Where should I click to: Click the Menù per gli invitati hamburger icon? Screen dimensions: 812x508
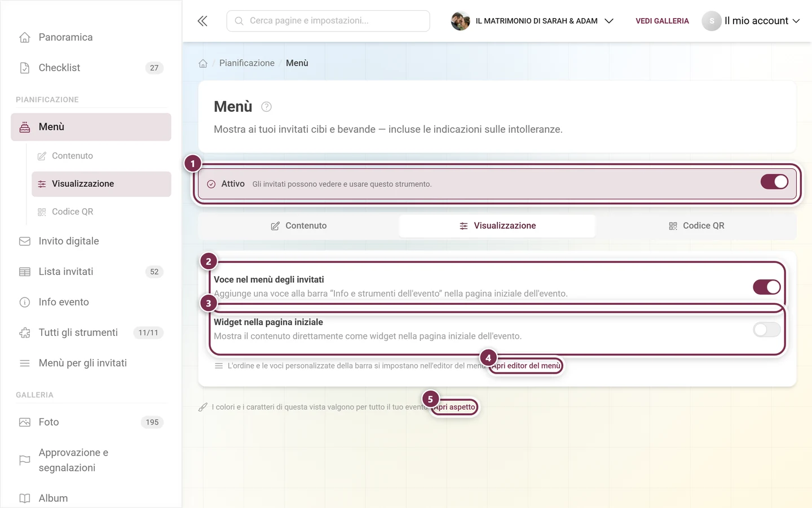pos(25,363)
